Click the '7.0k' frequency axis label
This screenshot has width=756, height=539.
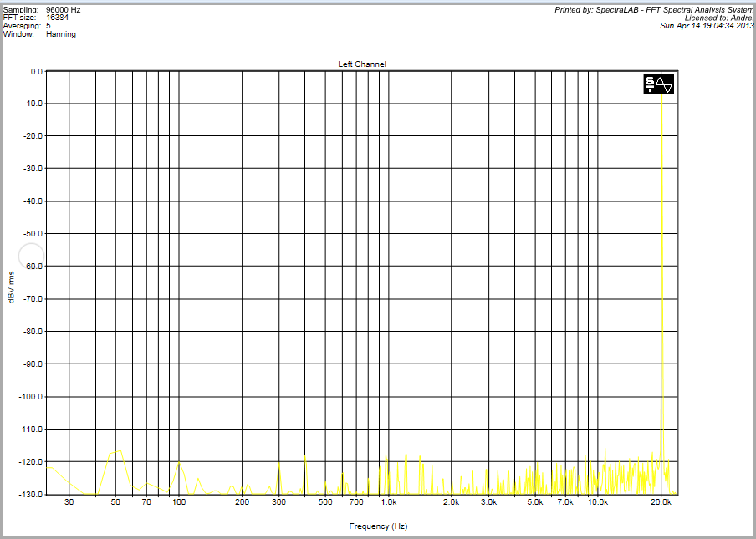565,502
